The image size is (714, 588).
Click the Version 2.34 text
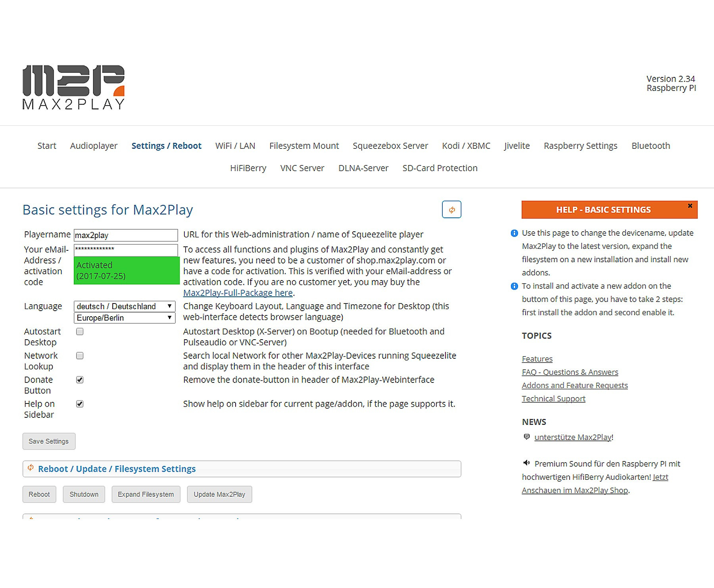(670, 79)
